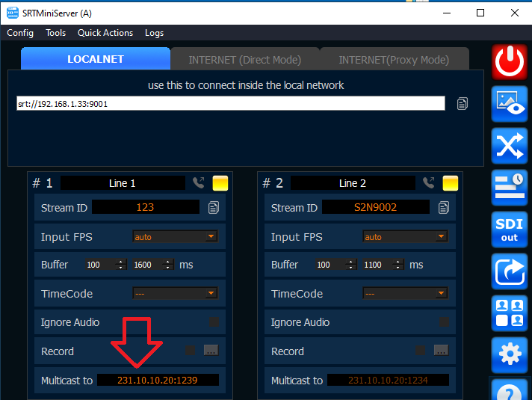Click the red power button icon
532x400 pixels.
pyautogui.click(x=510, y=62)
